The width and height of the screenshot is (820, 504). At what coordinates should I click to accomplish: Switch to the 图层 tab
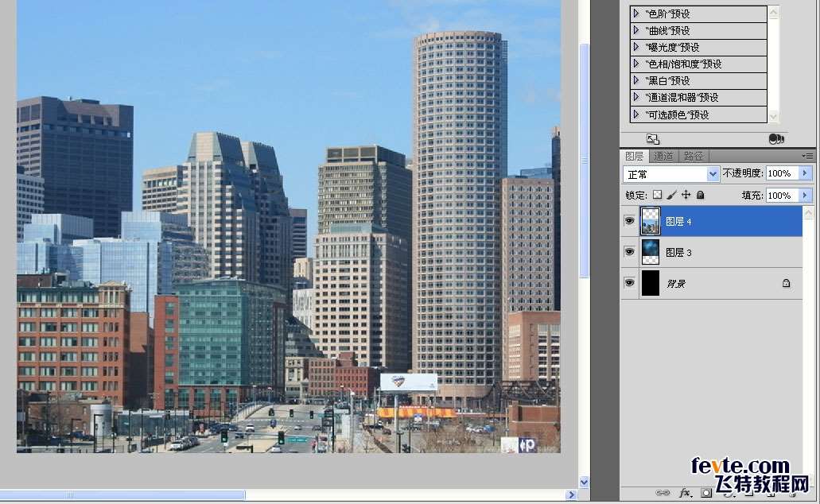click(635, 156)
